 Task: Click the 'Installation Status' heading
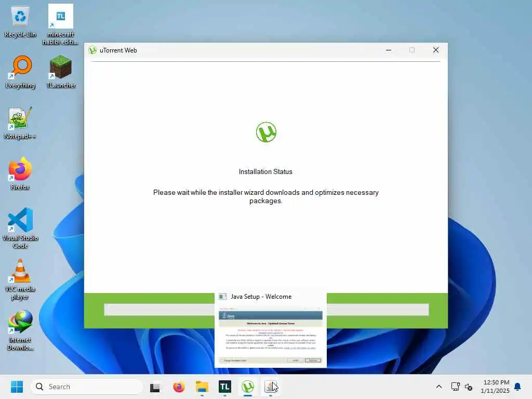265,171
